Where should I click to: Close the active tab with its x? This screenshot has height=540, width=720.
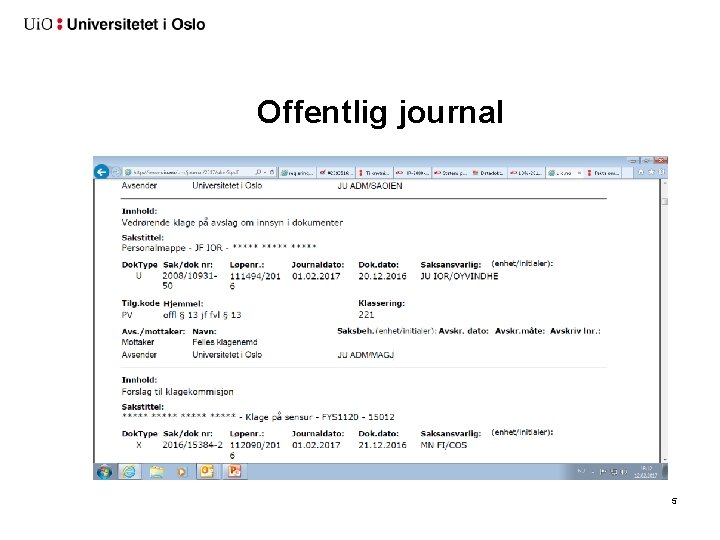[579, 173]
